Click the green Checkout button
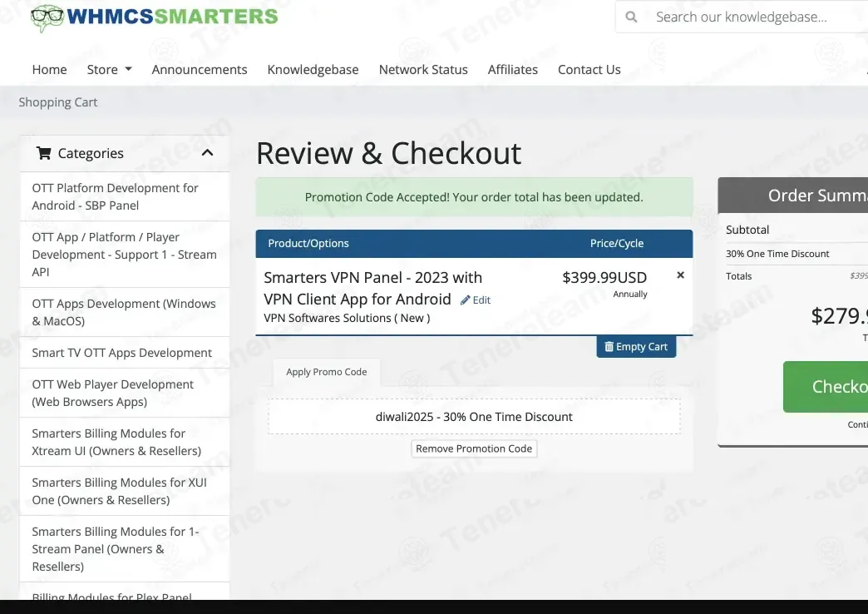This screenshot has width=868, height=614. click(x=826, y=387)
